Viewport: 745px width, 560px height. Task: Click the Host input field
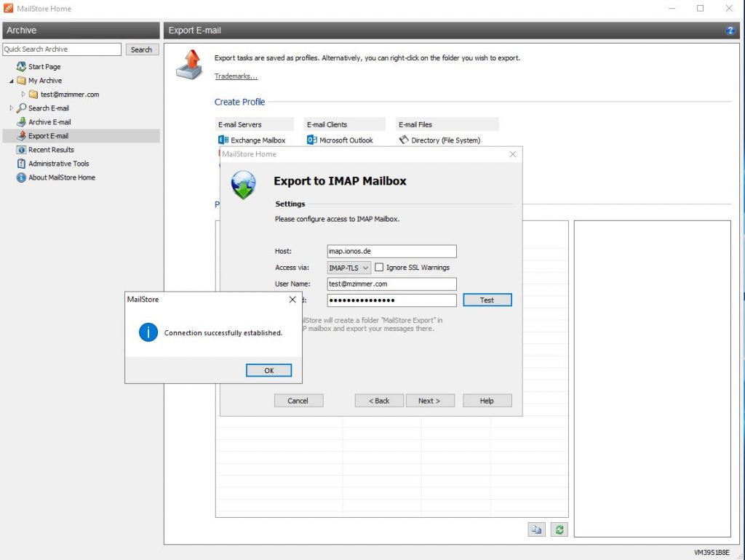391,251
